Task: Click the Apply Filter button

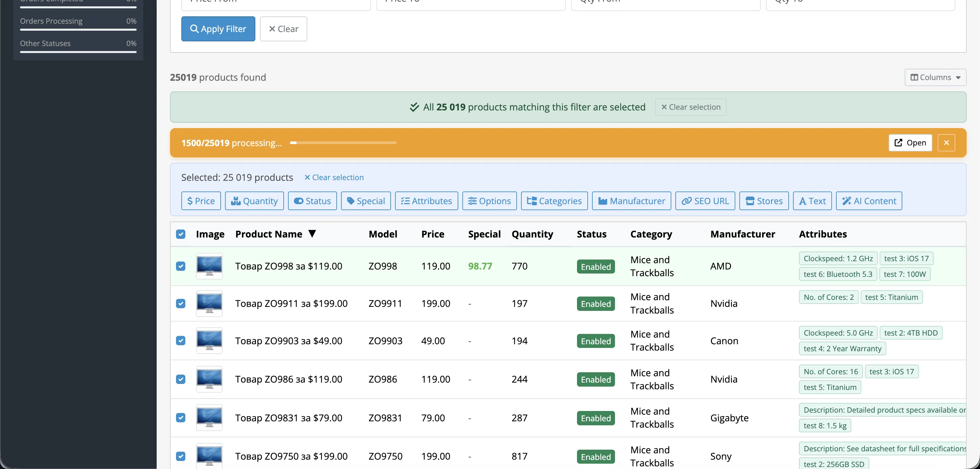Action: 218,29
